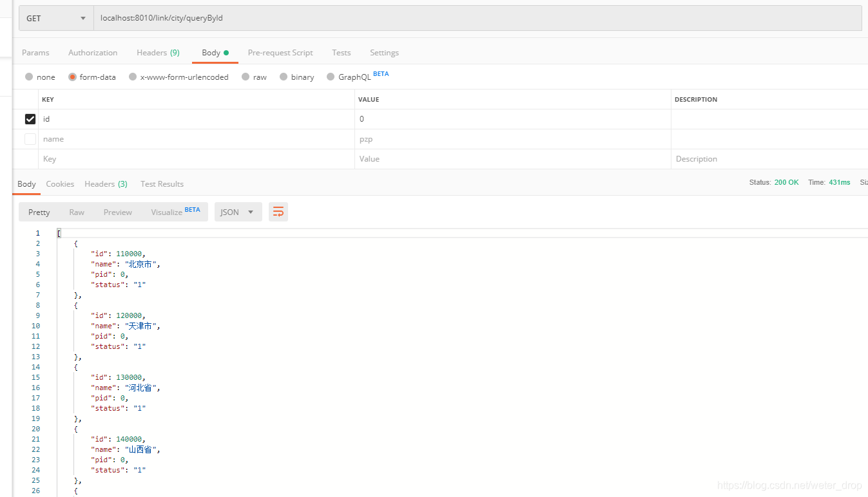Viewport: 868px width, 497px height.
Task: Select the request Body tab
Action: (215, 53)
